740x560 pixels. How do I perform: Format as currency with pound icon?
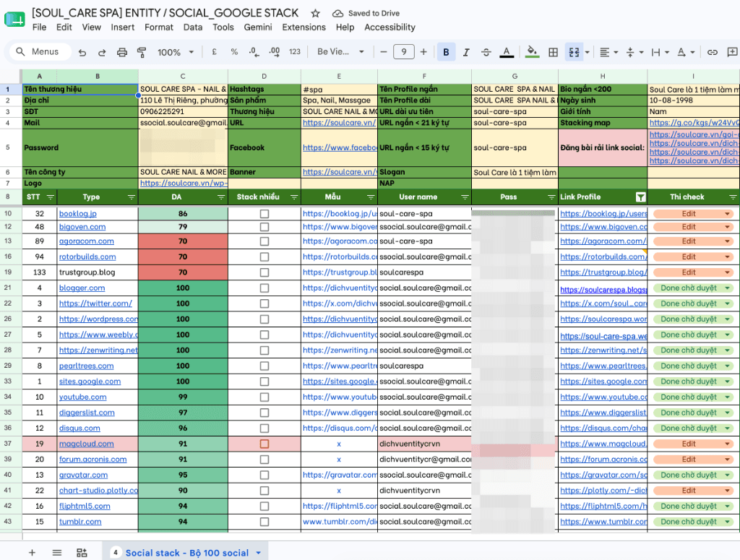(214, 52)
